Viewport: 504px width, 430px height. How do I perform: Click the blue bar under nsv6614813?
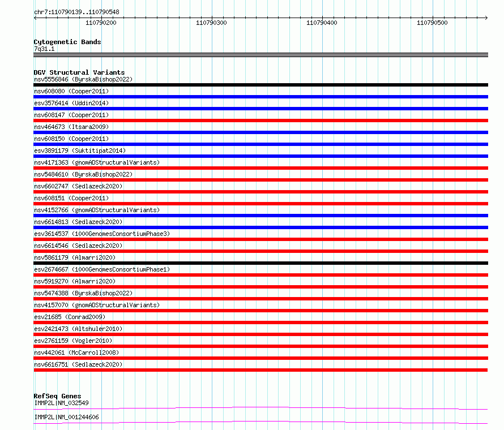point(260,227)
